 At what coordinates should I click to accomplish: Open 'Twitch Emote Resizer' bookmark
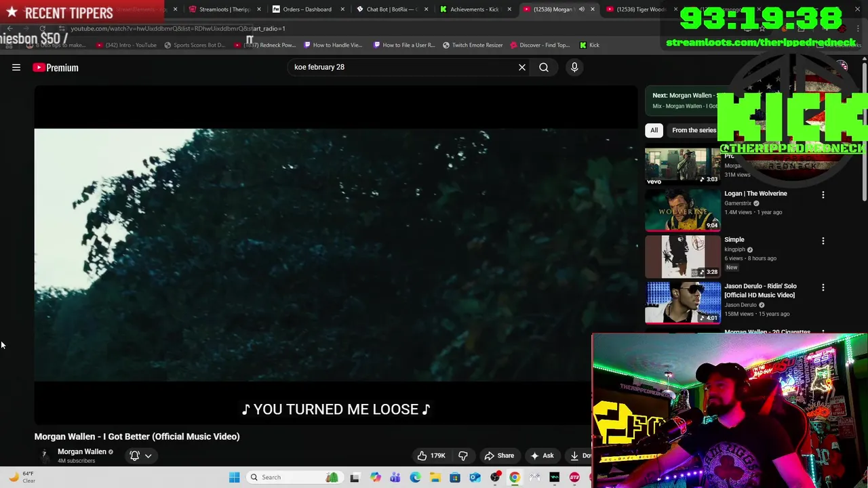(x=473, y=45)
